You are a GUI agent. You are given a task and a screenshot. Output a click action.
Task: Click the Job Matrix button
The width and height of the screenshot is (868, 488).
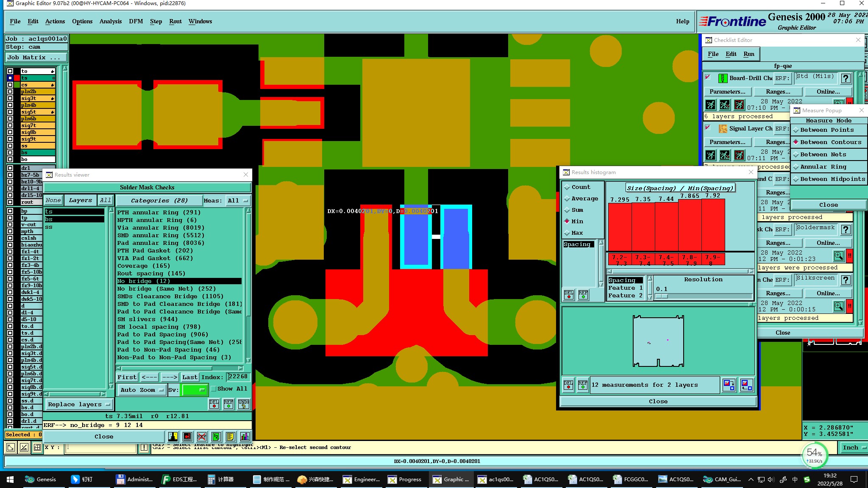coord(36,58)
